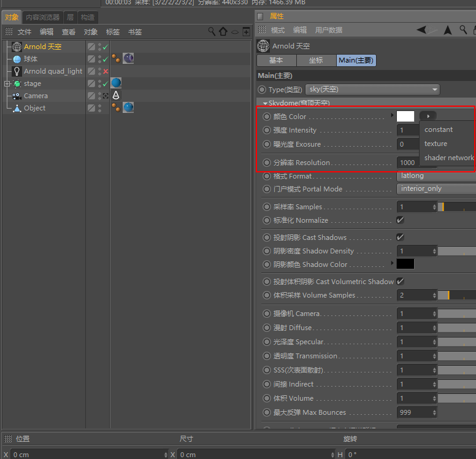This screenshot has width=476, height=459.
Task: Open the 用户数据 menu
Action: click(x=329, y=30)
